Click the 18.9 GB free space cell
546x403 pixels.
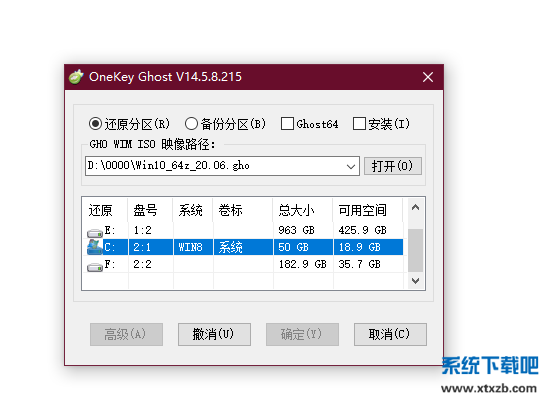click(x=359, y=247)
